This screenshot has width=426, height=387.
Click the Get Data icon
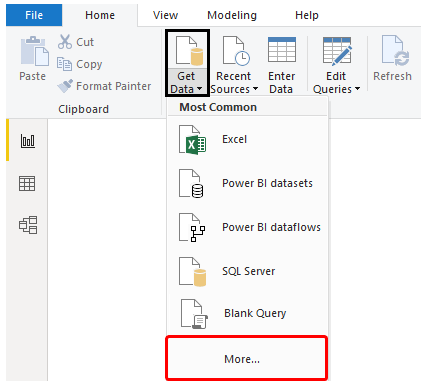click(x=189, y=51)
